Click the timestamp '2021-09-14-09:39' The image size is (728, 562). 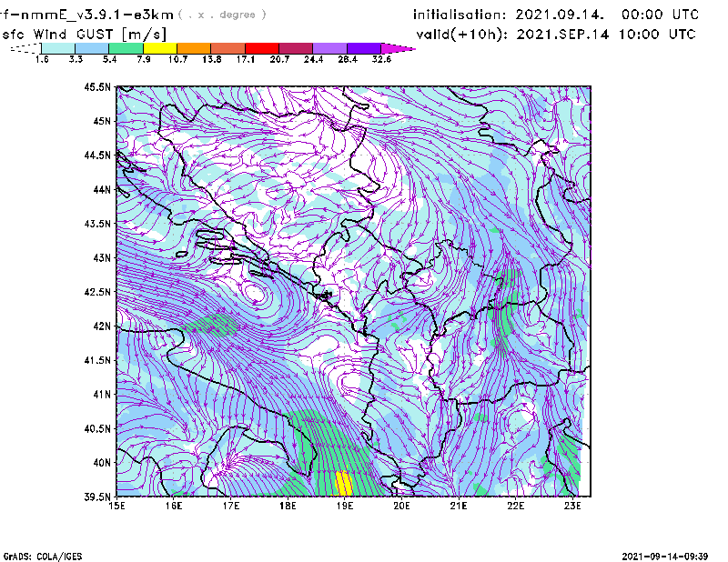pos(665,557)
